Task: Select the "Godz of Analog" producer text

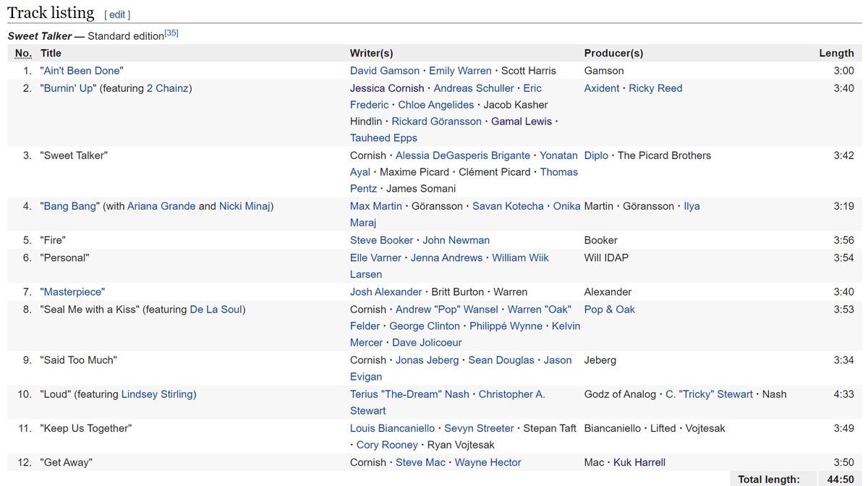Action: point(620,394)
